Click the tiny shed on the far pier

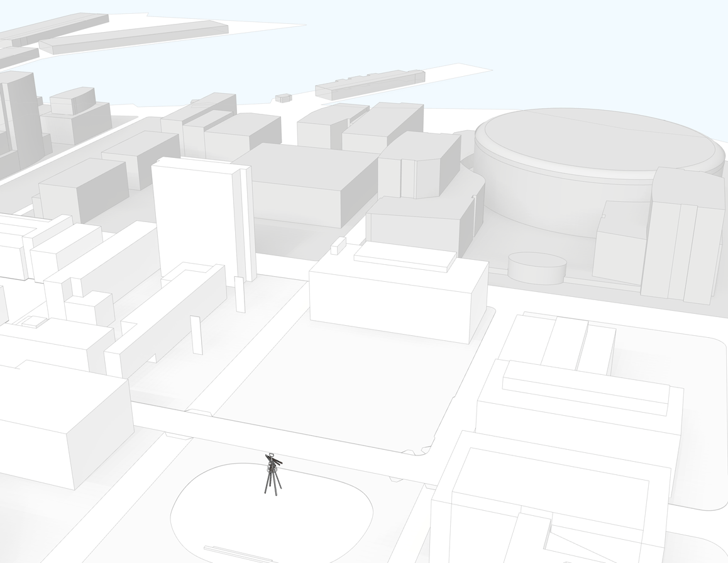point(282,96)
